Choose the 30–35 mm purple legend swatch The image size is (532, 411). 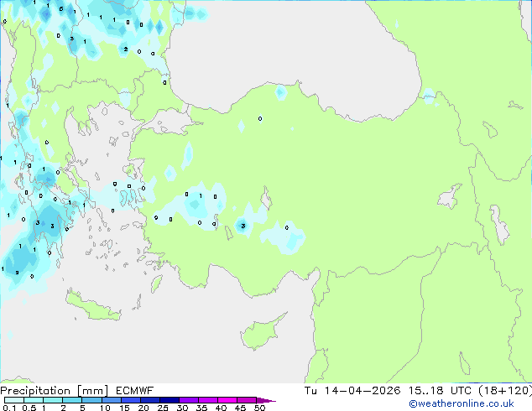point(189,400)
